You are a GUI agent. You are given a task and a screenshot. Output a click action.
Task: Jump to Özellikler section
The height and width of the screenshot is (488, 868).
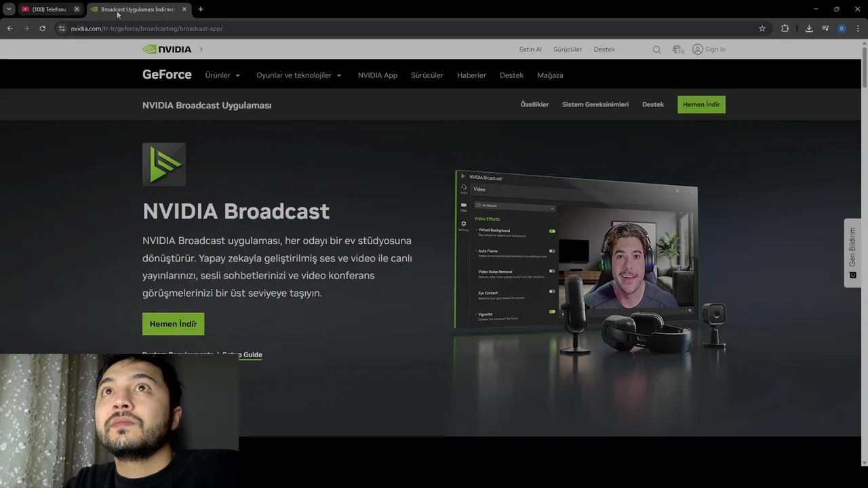[x=534, y=104]
